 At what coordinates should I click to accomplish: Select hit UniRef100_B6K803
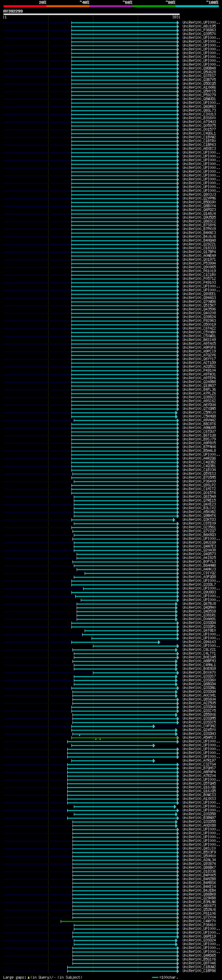click(199, 535)
